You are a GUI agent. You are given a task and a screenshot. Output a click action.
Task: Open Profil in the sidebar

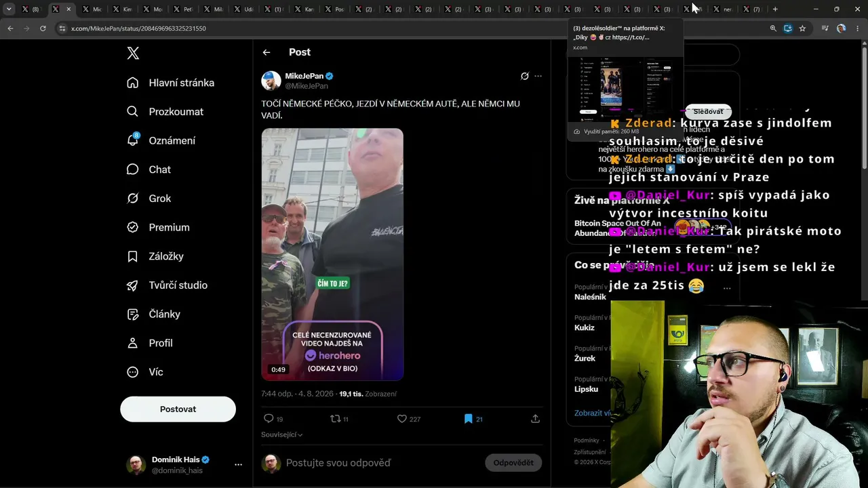click(151, 343)
